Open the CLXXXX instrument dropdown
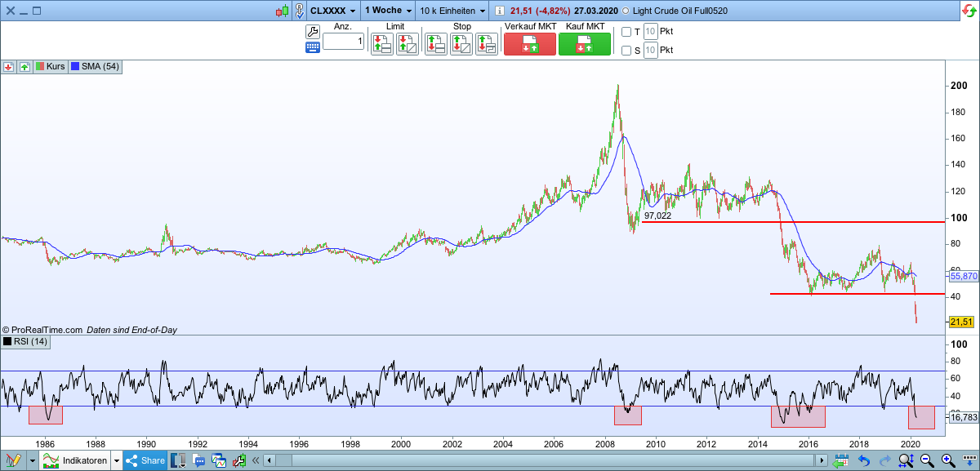The height and width of the screenshot is (471, 980). [330, 11]
